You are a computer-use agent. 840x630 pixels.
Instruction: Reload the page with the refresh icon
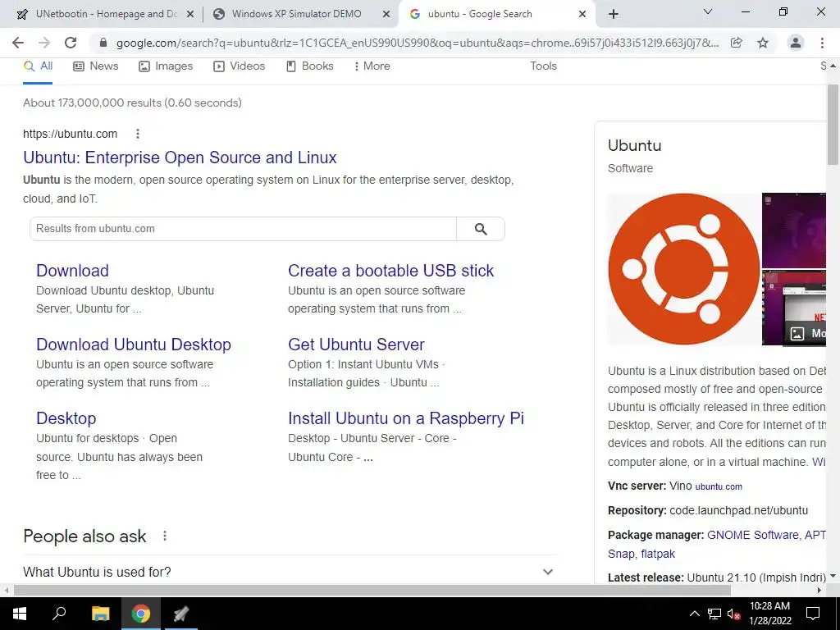[x=71, y=43]
